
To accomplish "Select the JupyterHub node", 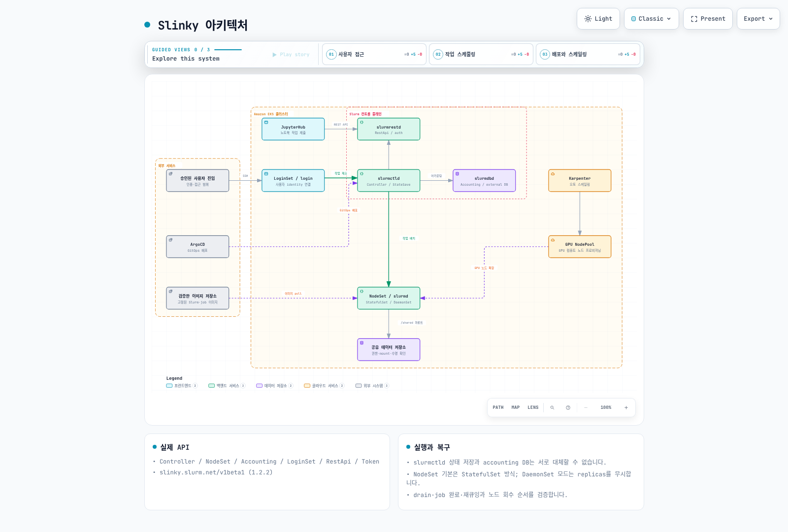I will 293,129.
